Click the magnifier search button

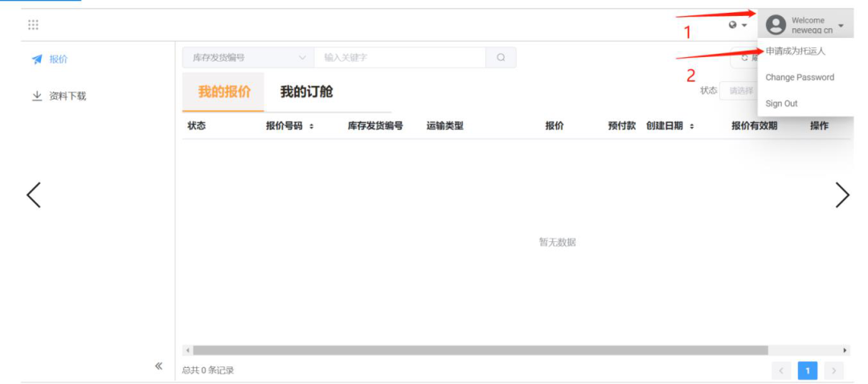[501, 58]
